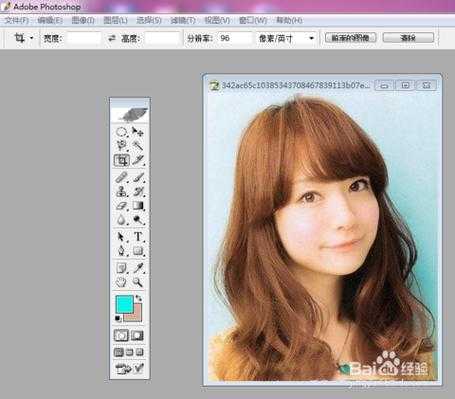Click the 前面的图像 button
The image size is (455, 399).
pyautogui.click(x=351, y=38)
